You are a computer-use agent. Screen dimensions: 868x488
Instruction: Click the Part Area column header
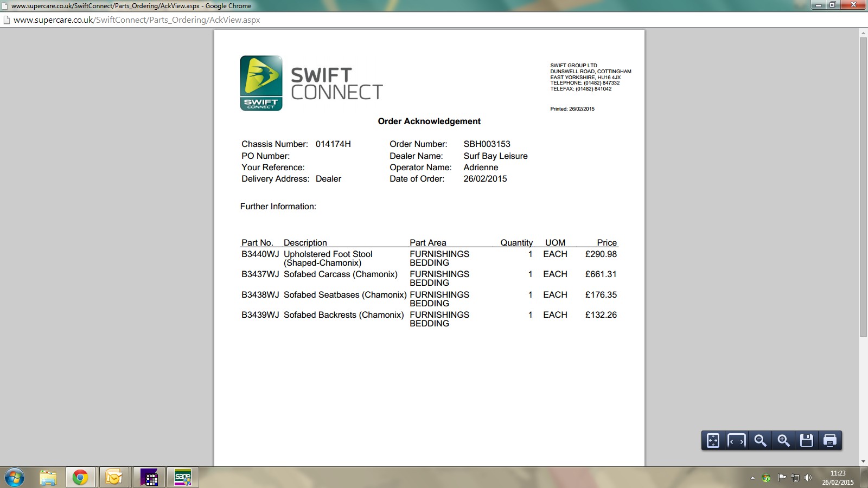[427, 243]
